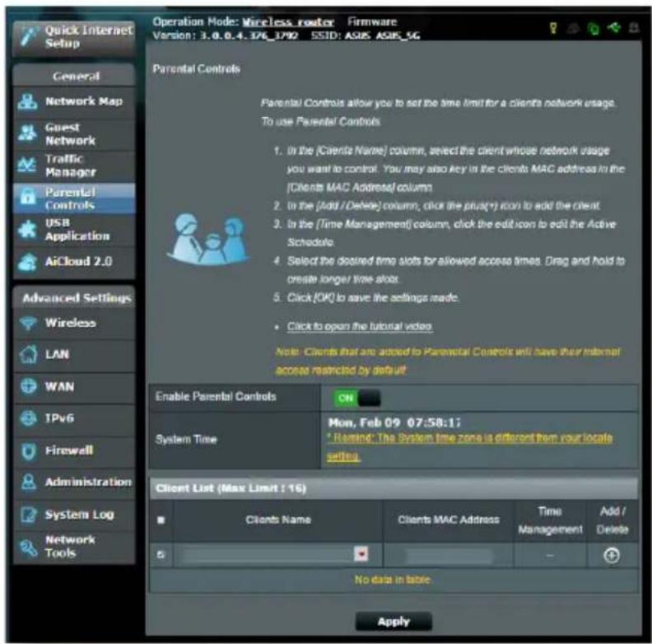Click the firmware version 3.0.0.4.376_3792 link

click(249, 35)
